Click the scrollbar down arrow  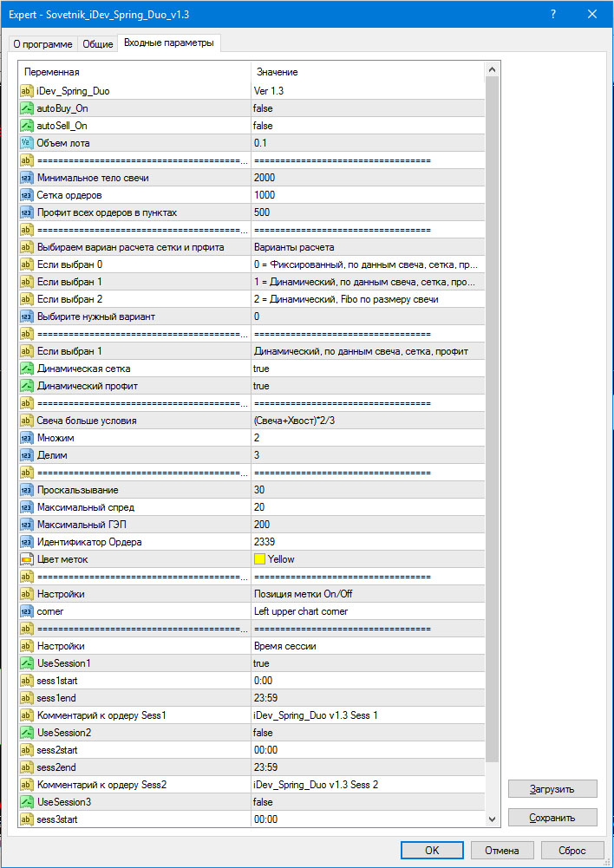click(492, 819)
